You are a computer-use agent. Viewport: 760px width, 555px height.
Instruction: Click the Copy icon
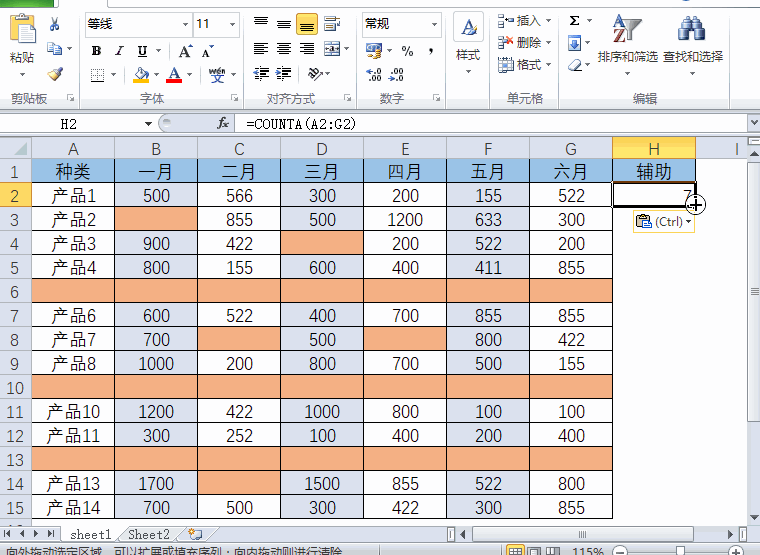coord(54,48)
